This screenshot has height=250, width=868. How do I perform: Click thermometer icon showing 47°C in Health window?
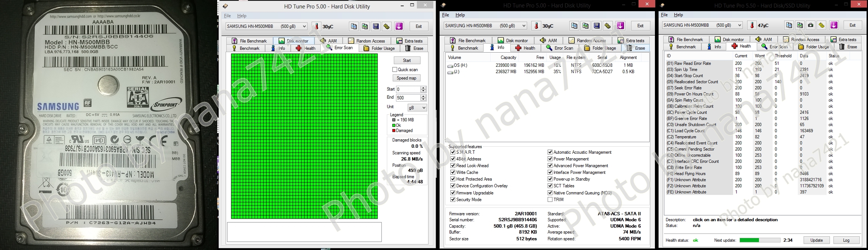click(x=752, y=25)
